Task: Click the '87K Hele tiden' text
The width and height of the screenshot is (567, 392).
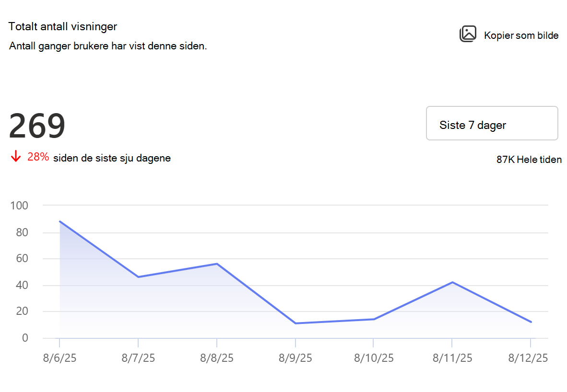Action: (529, 159)
